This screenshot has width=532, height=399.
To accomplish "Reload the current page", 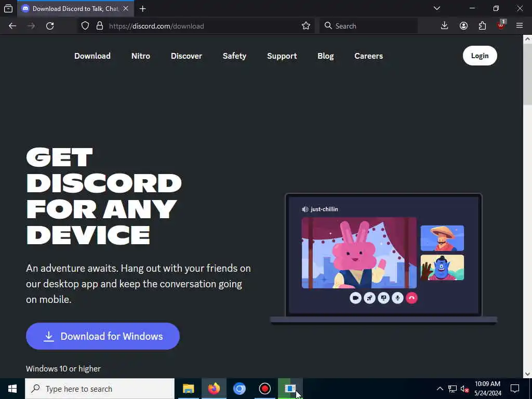I will (50, 26).
